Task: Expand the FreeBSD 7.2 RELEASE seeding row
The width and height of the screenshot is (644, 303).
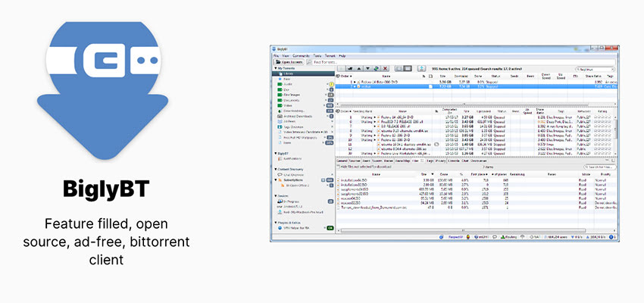Action: pos(375,122)
